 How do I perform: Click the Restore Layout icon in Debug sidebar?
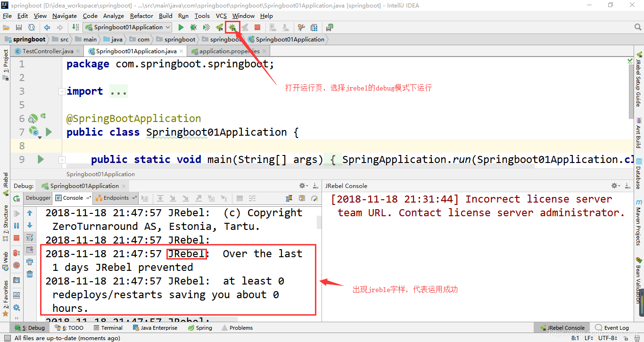tap(17, 295)
